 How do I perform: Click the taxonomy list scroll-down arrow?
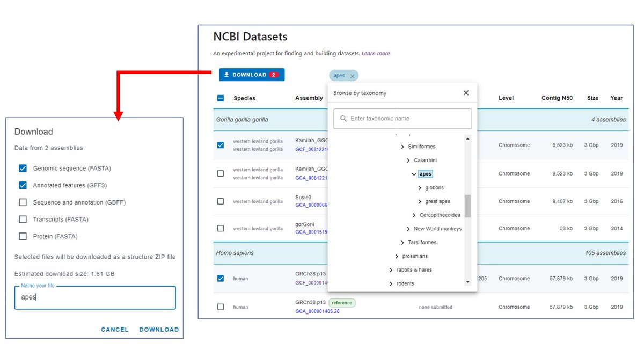467,281
